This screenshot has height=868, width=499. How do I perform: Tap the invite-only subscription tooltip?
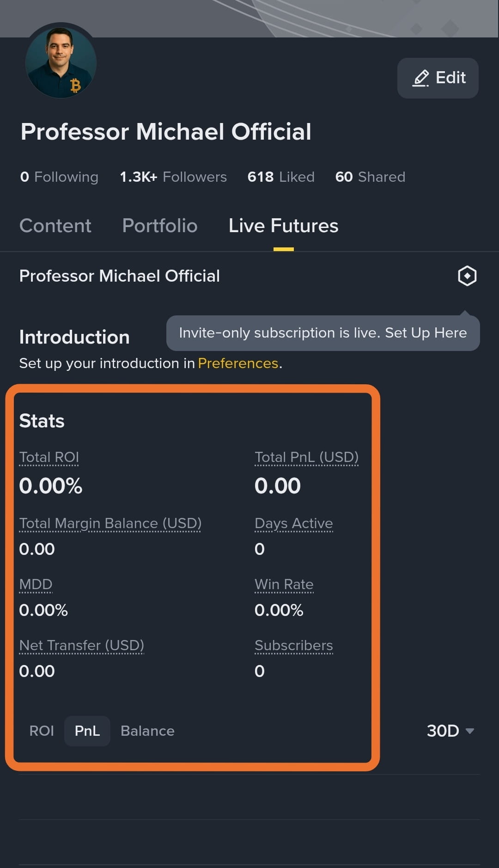(323, 333)
